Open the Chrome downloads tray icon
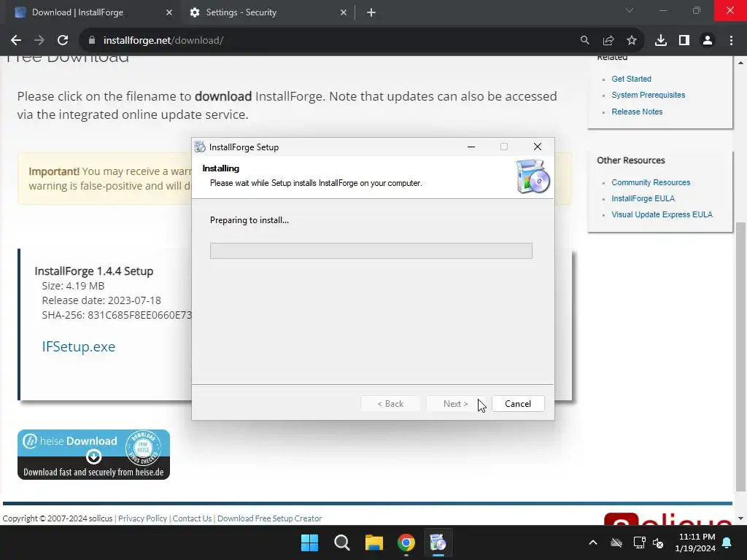Screen dimensions: 747x560 (661, 41)
